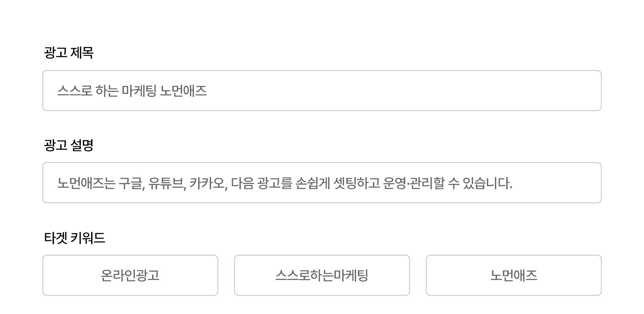Place cursor on 유튜브 in description
The height and width of the screenshot is (314, 644).
click(x=167, y=183)
